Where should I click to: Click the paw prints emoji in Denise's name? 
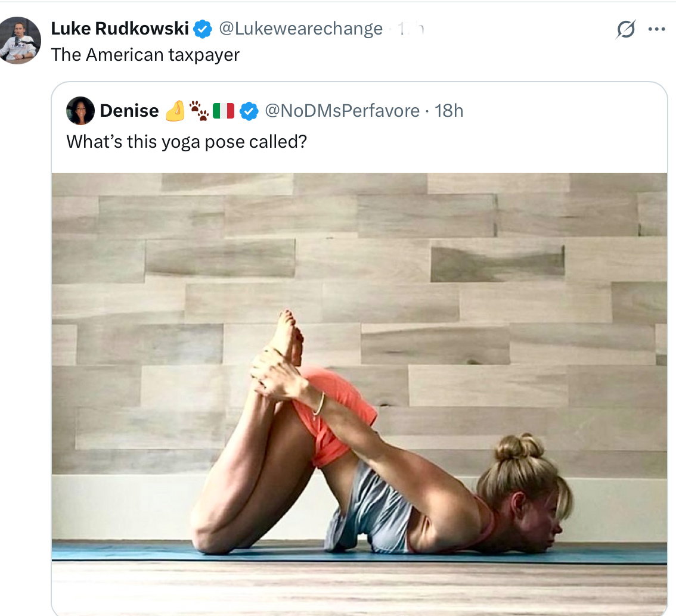199,110
